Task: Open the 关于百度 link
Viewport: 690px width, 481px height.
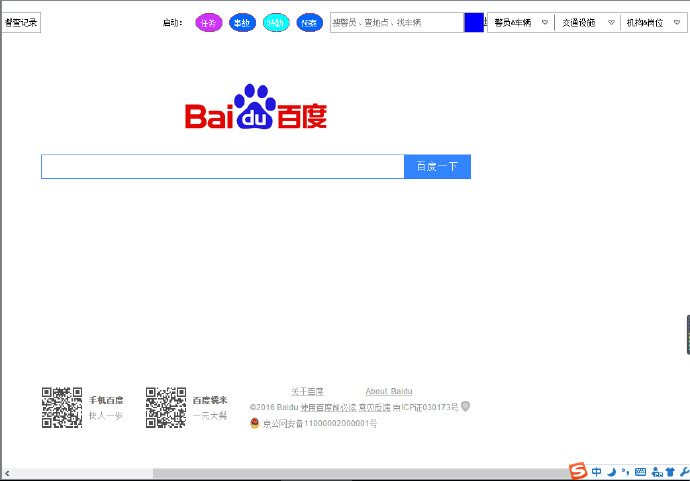Action: tap(307, 391)
